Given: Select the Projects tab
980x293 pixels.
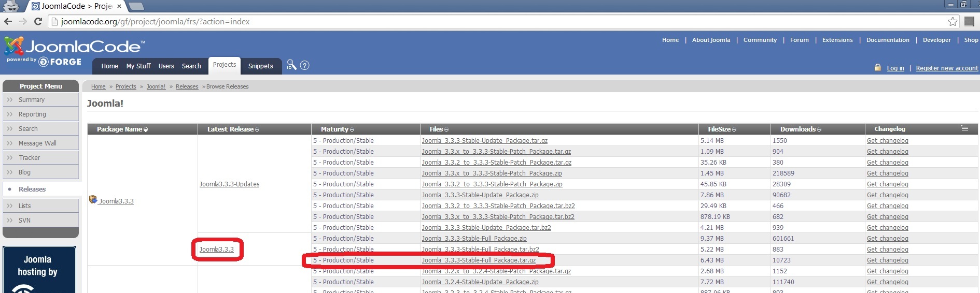Looking at the screenshot, I should [x=225, y=65].
